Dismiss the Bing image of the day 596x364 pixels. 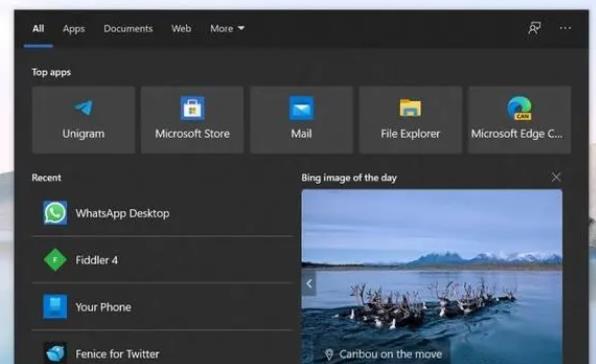click(556, 177)
